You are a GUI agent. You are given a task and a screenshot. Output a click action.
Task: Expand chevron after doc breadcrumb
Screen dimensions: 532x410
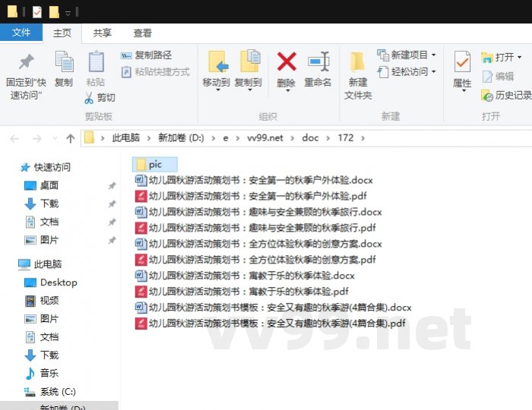[328, 138]
